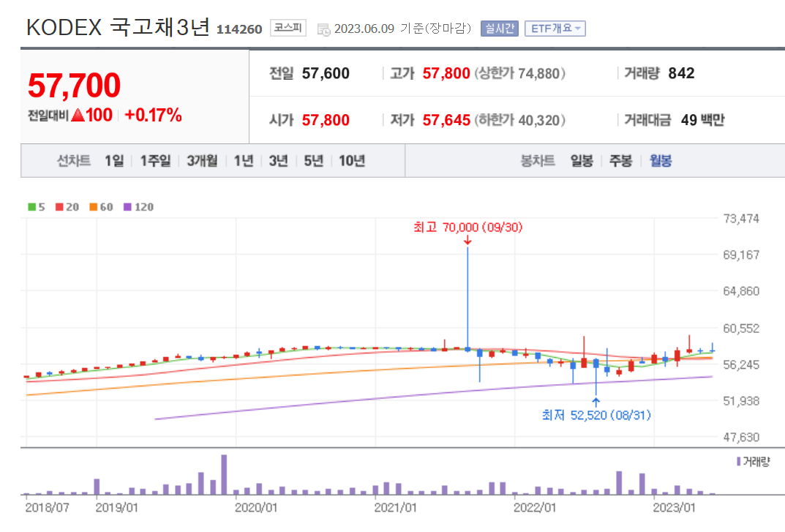Viewport: 785px width, 532px height.
Task: Click the 2018/07 axis label
Action: [x=47, y=508]
